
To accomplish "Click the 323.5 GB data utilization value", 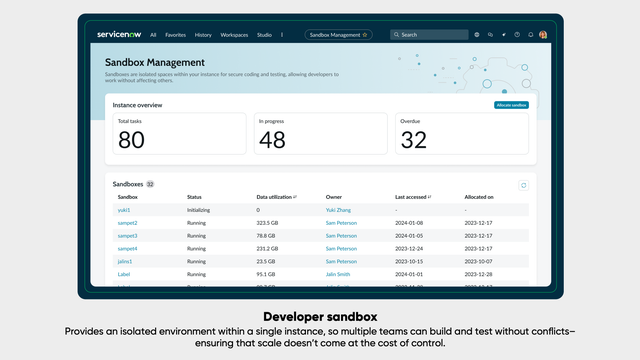I will click(267, 223).
